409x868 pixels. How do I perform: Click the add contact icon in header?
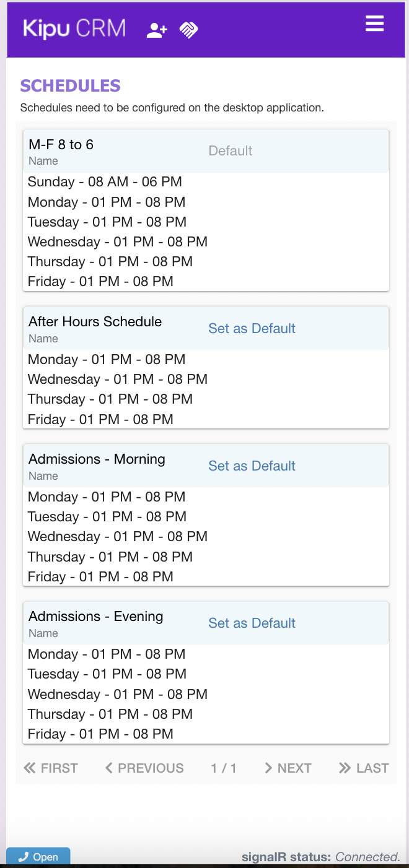tap(157, 30)
